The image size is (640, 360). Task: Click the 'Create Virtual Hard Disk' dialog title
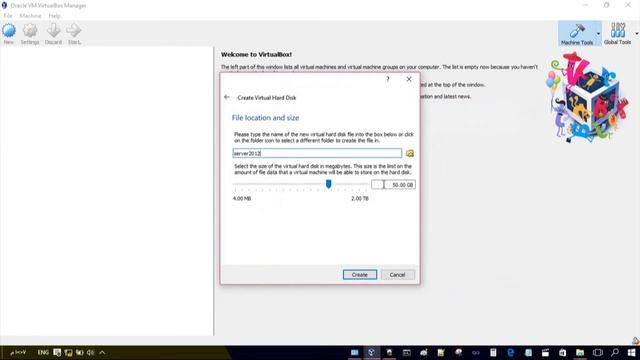(267, 98)
